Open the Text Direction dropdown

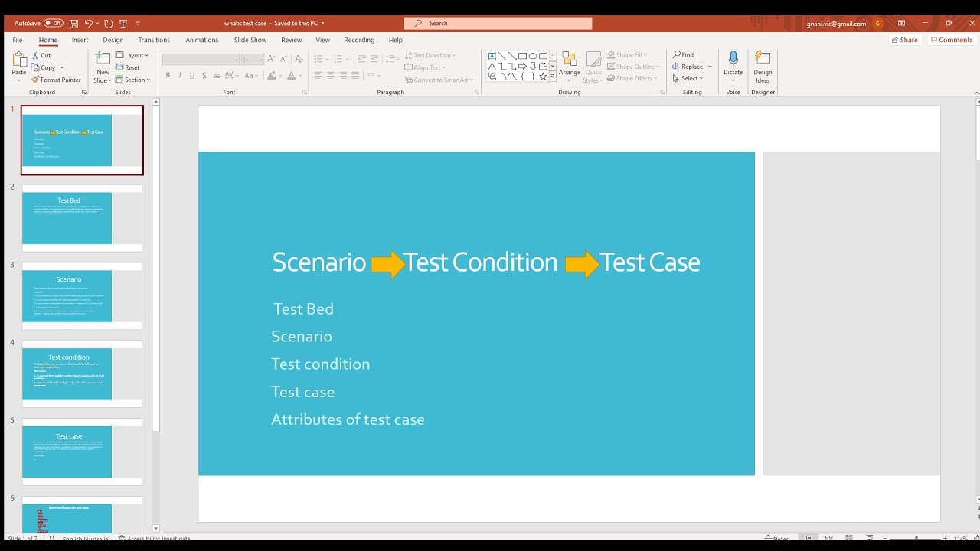click(430, 55)
